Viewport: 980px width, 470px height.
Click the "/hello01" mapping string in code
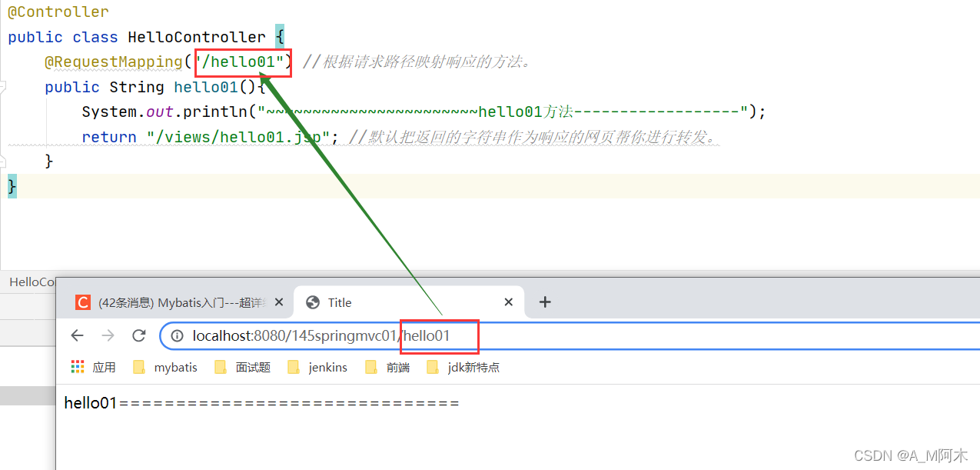(x=240, y=62)
